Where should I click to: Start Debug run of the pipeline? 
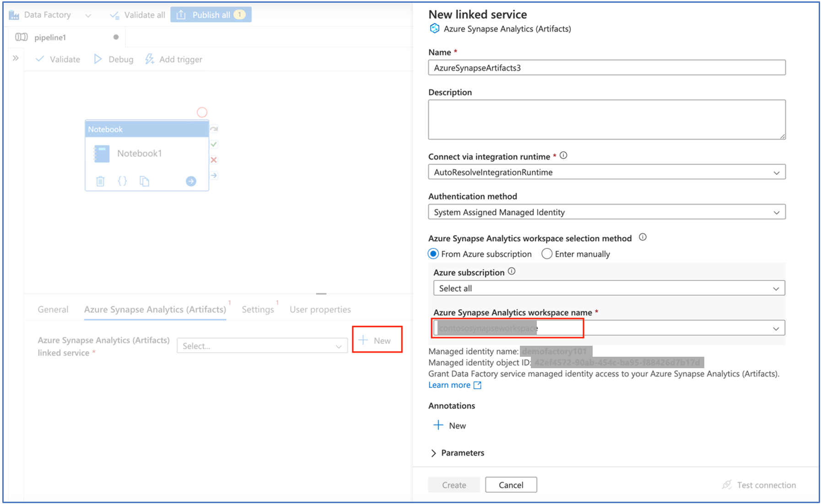[114, 59]
